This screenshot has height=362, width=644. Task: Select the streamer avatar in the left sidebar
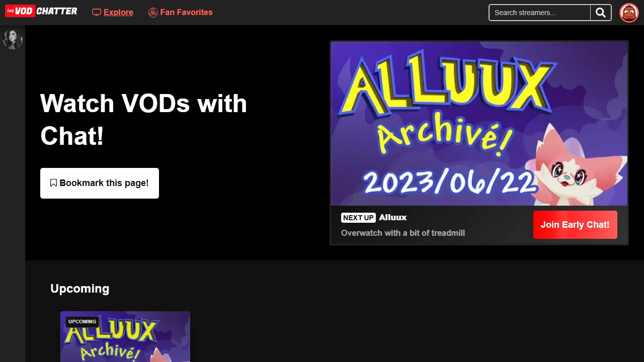(13, 39)
